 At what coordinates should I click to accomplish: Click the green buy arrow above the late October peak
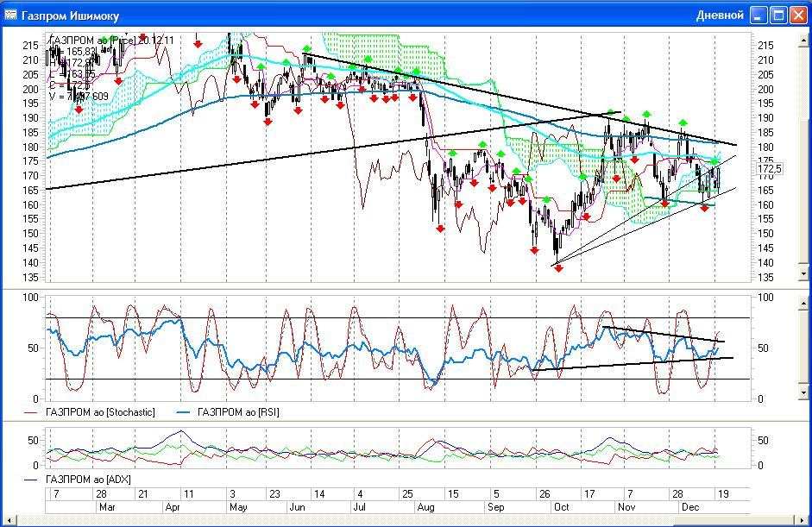point(612,112)
